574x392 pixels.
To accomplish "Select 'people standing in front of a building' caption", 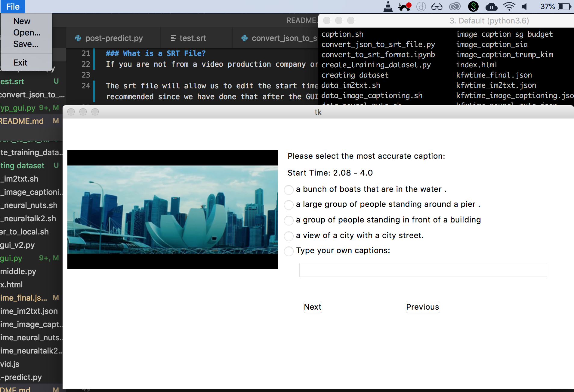I will pyautogui.click(x=289, y=220).
